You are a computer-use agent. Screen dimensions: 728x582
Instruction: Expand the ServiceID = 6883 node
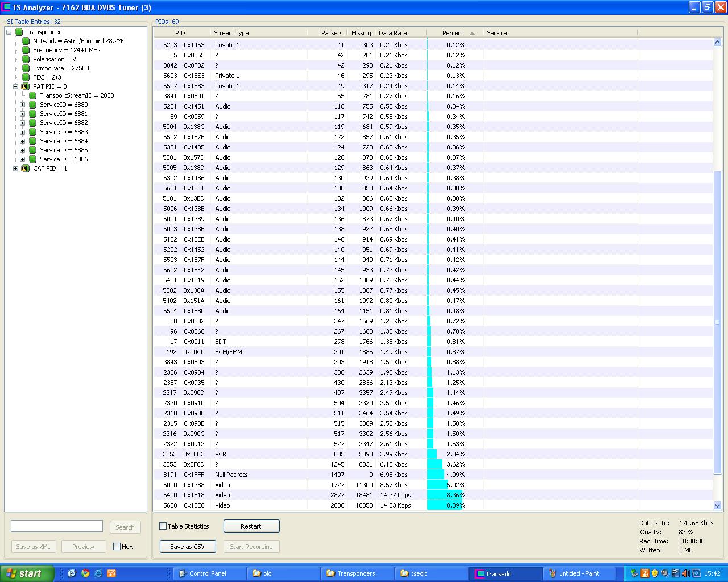point(23,132)
